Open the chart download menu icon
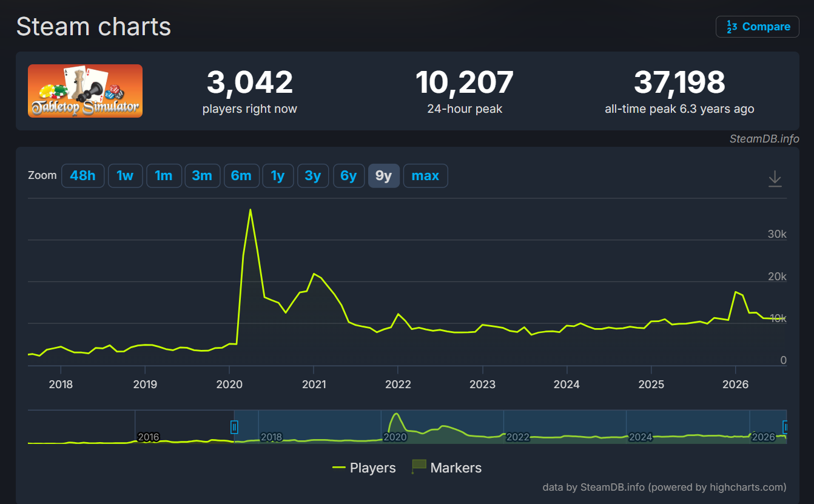 point(775,178)
